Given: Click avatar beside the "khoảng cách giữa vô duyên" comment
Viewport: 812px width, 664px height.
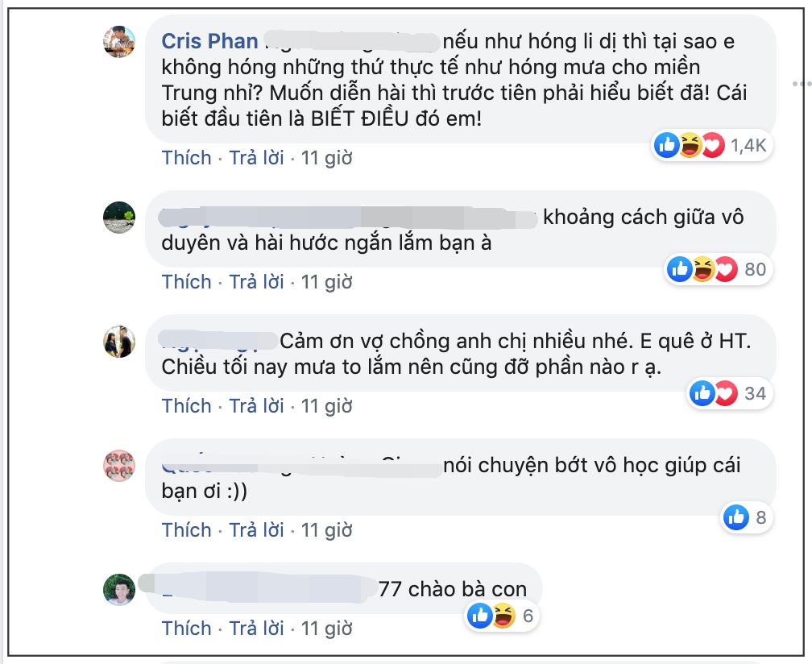Looking at the screenshot, I should click(119, 217).
